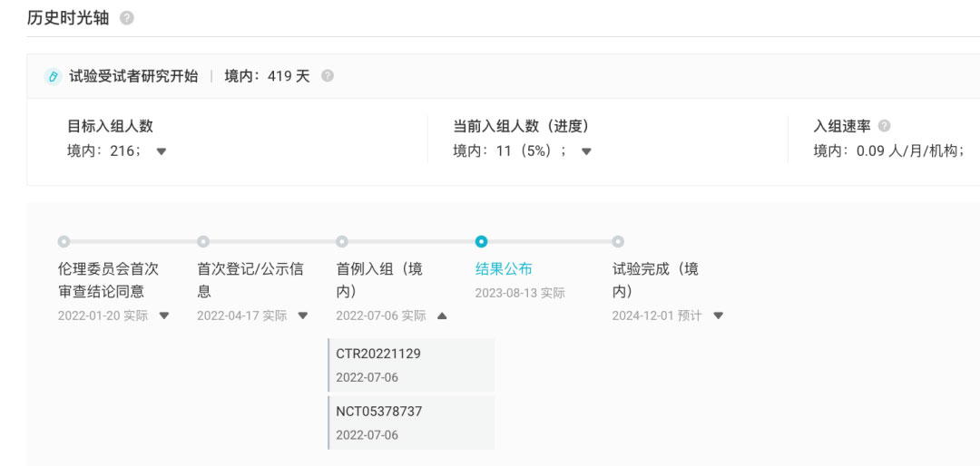The height and width of the screenshot is (466, 980).
Task: Click the blue pill icon beside 试验受试者研究开始
Action: pos(53,77)
